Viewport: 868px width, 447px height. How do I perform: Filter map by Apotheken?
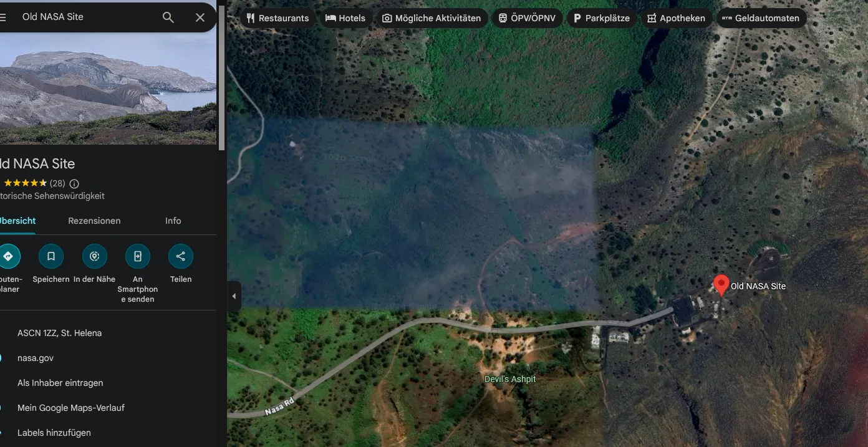677,18
